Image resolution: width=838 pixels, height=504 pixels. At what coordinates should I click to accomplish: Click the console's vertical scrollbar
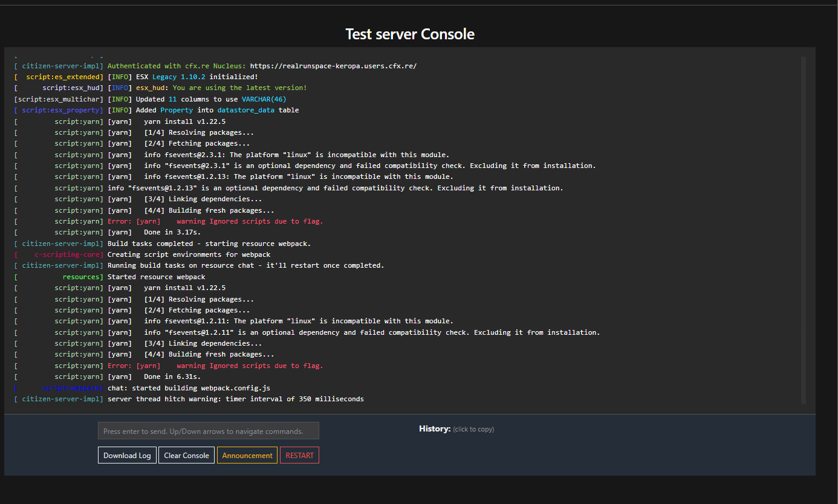tap(804, 230)
